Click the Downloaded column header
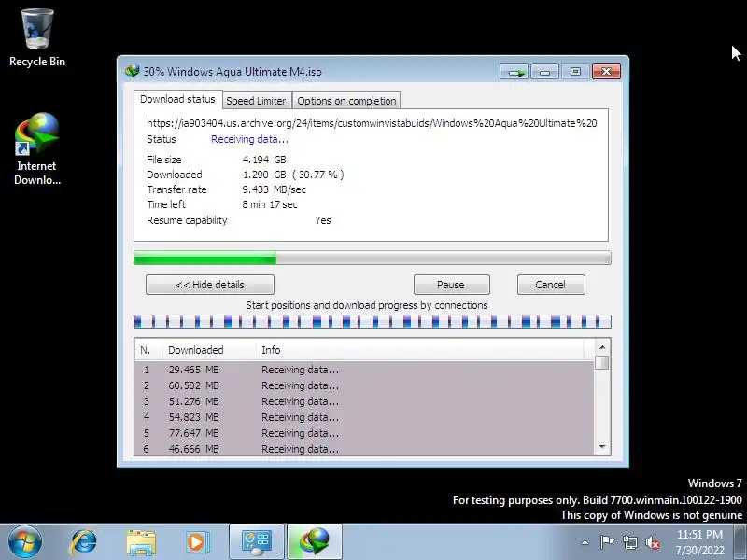Viewport: 747px width, 560px height. [x=209, y=350]
